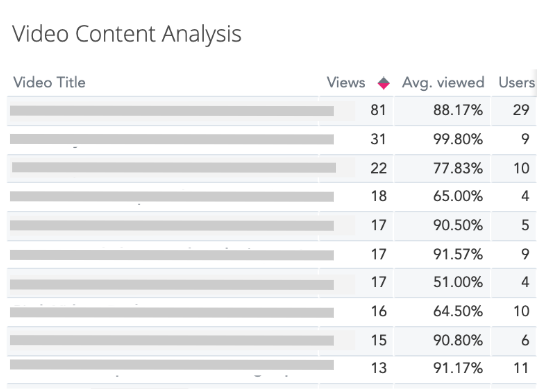
Task: Click the 11 users cell in last row
Action: pos(521,368)
